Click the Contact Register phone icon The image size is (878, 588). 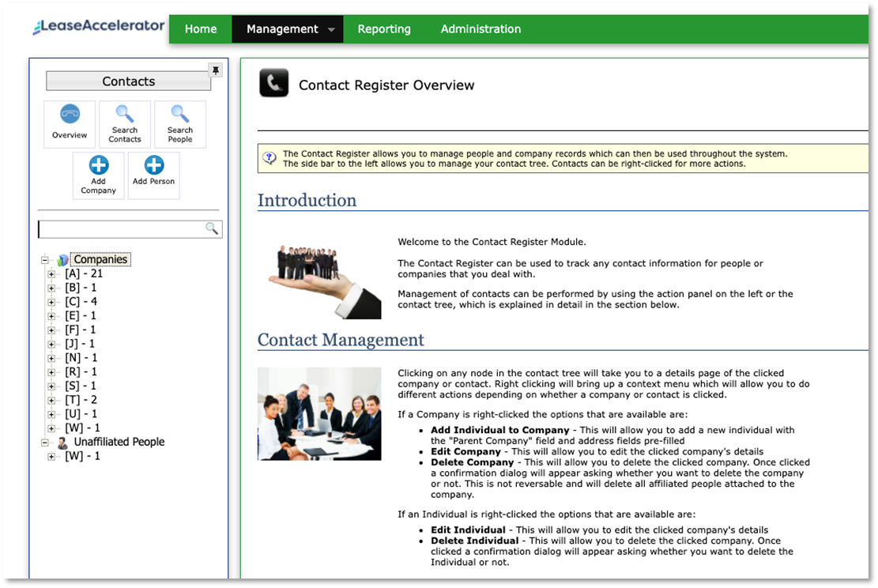(273, 83)
